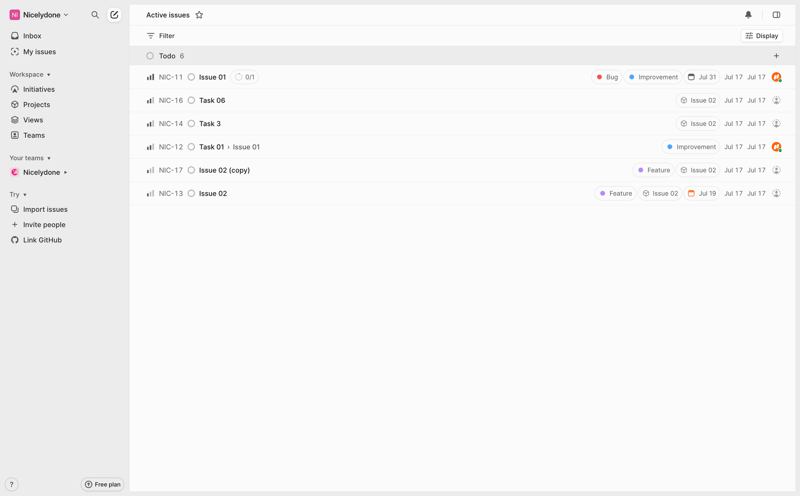Viewport: 800px width, 496px height.
Task: Open the Display options button
Action: coord(762,36)
